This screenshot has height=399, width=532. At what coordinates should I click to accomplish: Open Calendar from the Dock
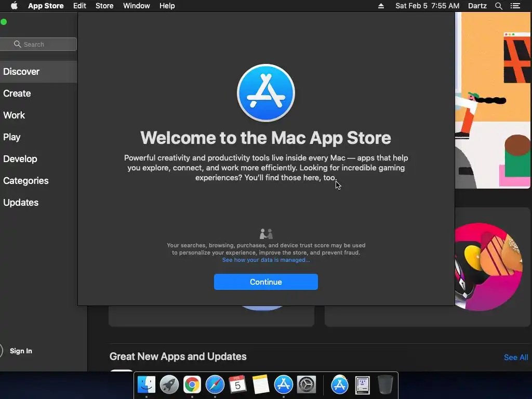pyautogui.click(x=237, y=384)
